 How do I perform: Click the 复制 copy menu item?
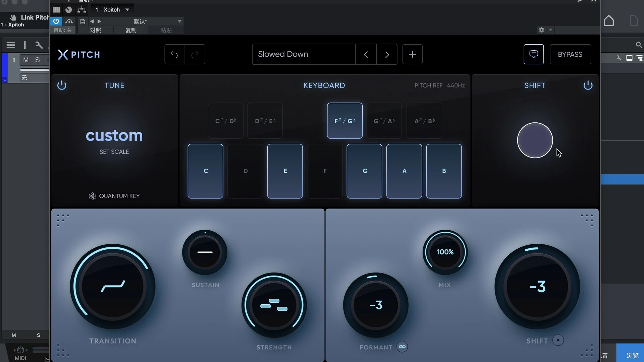131,29
